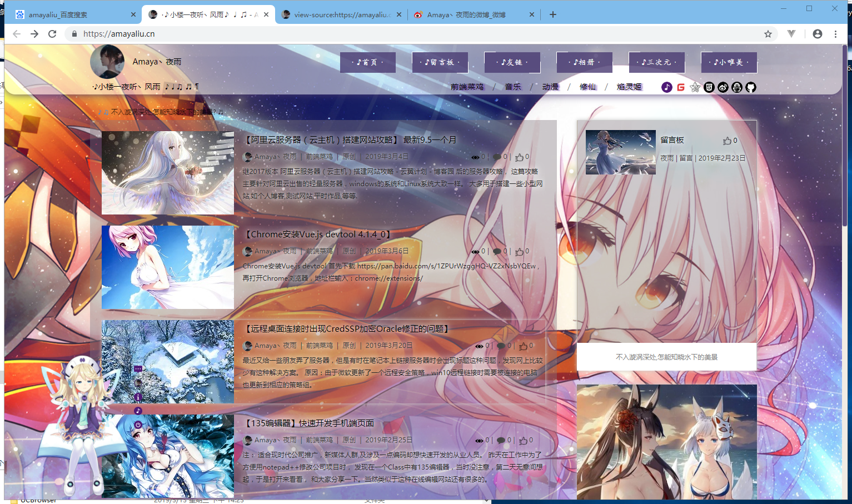
Task: Click comment bubble on 远程桌面连接 post
Action: click(501, 346)
